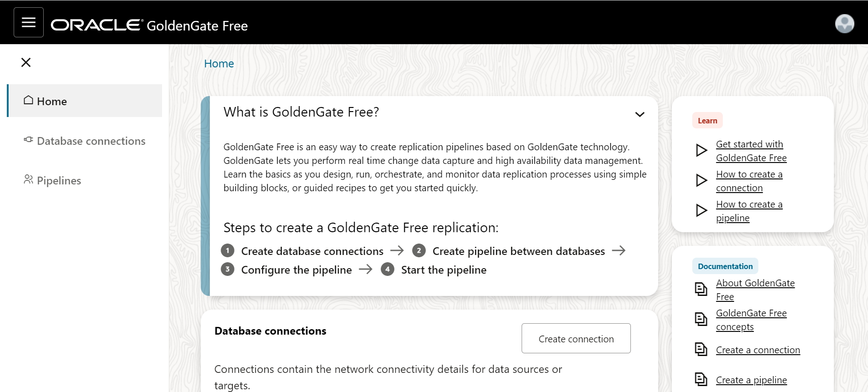868x392 pixels.
Task: Click the play icon for pipeline tutorial
Action: click(x=701, y=210)
